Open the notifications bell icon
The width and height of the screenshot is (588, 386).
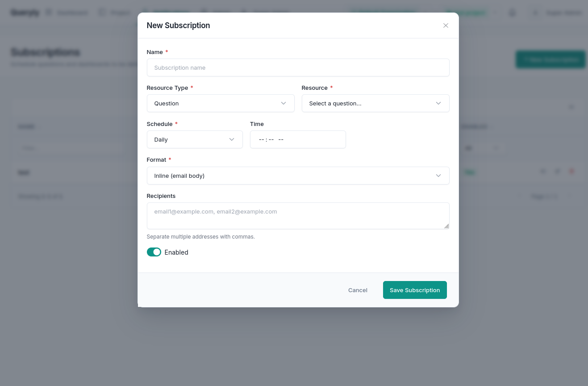pos(512,13)
